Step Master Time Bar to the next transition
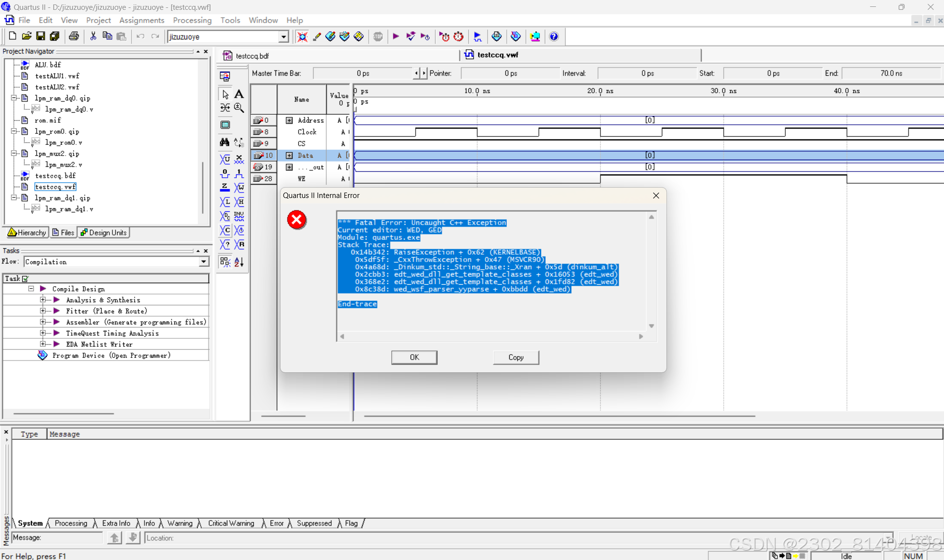The height and width of the screenshot is (560, 944). coord(424,73)
